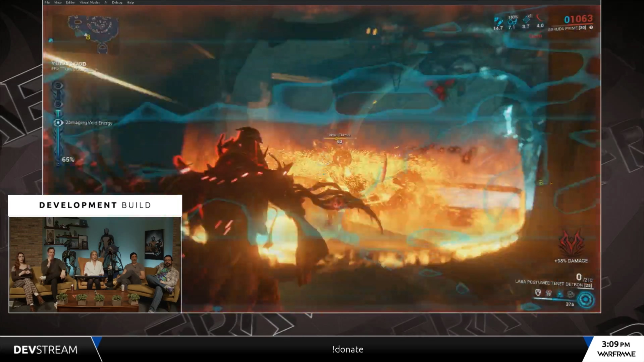The width and height of the screenshot is (644, 362).
Task: Select the first ability icon with screaming face
Action: [538, 293]
